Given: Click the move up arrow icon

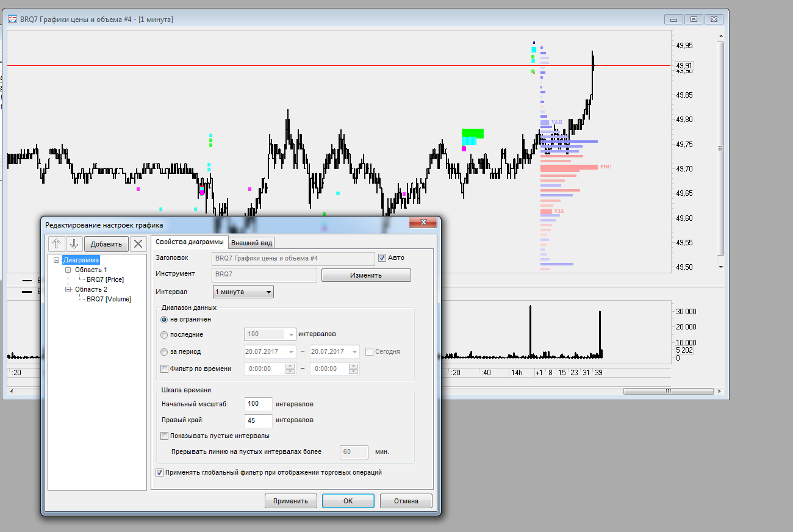Looking at the screenshot, I should pos(57,244).
